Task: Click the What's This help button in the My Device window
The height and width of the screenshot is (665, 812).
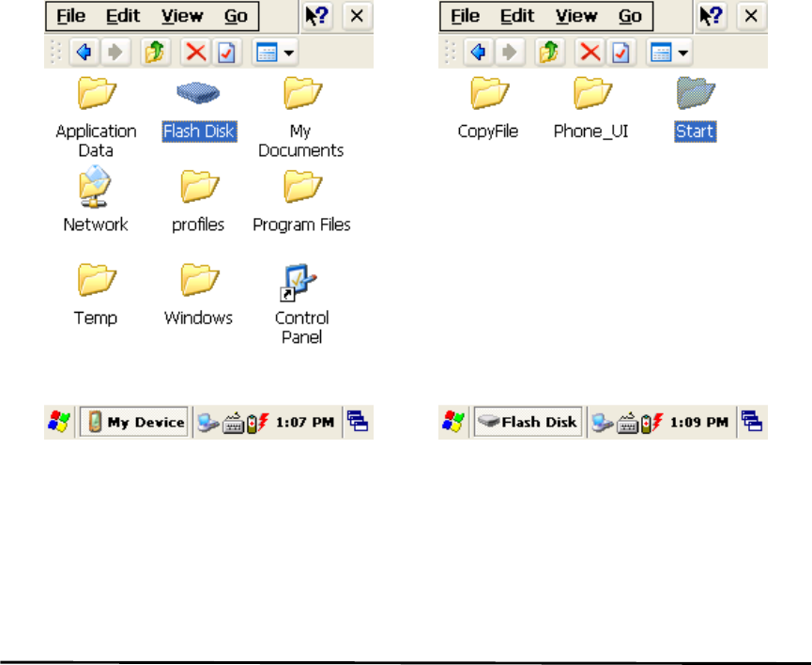Action: pyautogui.click(x=317, y=16)
